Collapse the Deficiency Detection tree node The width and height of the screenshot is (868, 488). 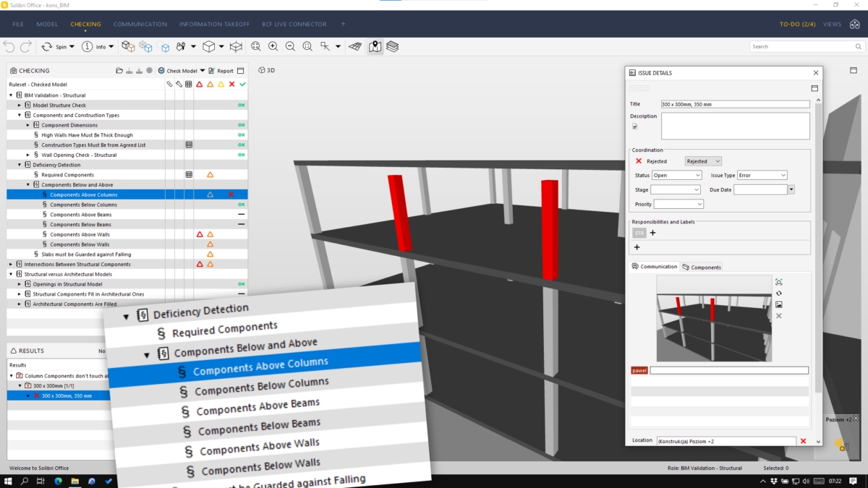20,165
